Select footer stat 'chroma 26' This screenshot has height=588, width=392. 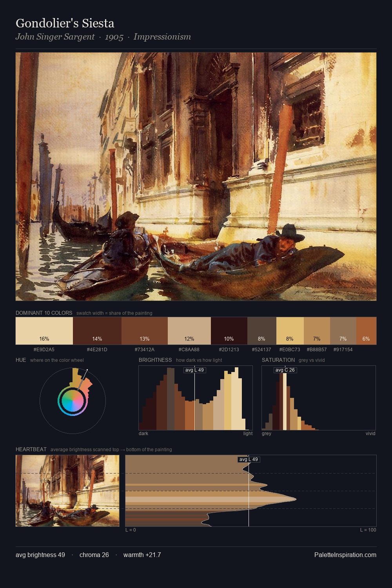coord(94,555)
